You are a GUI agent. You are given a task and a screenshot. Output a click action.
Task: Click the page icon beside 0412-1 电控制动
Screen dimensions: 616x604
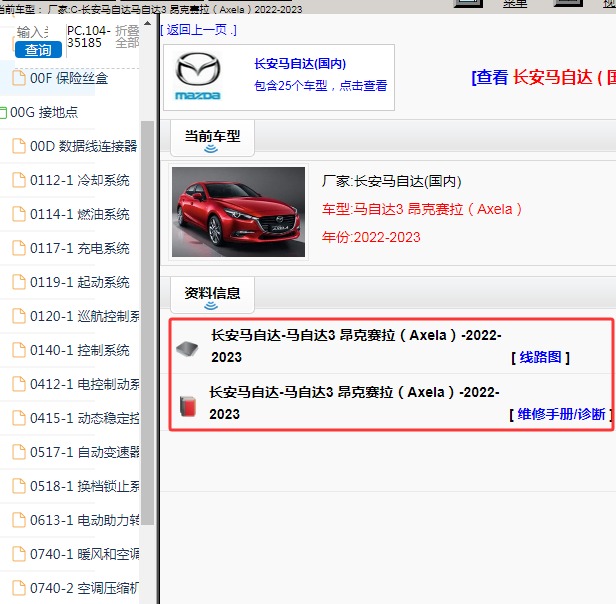click(x=19, y=384)
